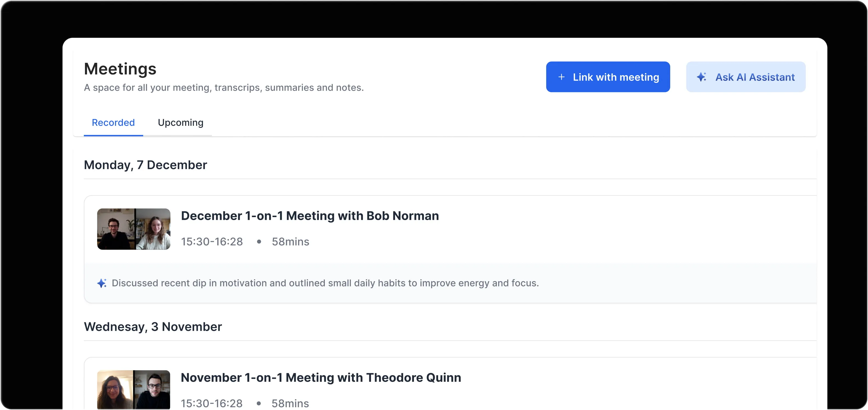Open December 1-on-1 Meeting with Bob Norman
The width and height of the screenshot is (868, 410).
(310, 216)
